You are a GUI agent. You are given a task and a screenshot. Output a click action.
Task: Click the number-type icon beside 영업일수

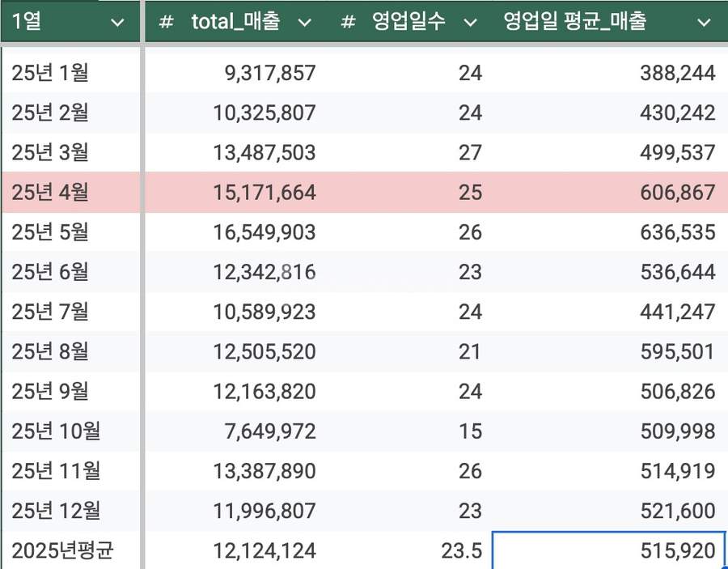[348, 23]
